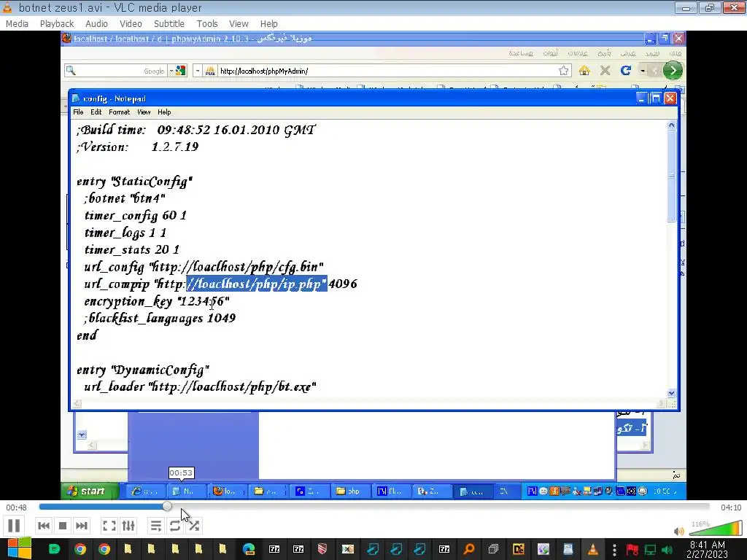The width and height of the screenshot is (747, 560).
Task: Open the green chat app on taskbar
Action: click(54, 549)
